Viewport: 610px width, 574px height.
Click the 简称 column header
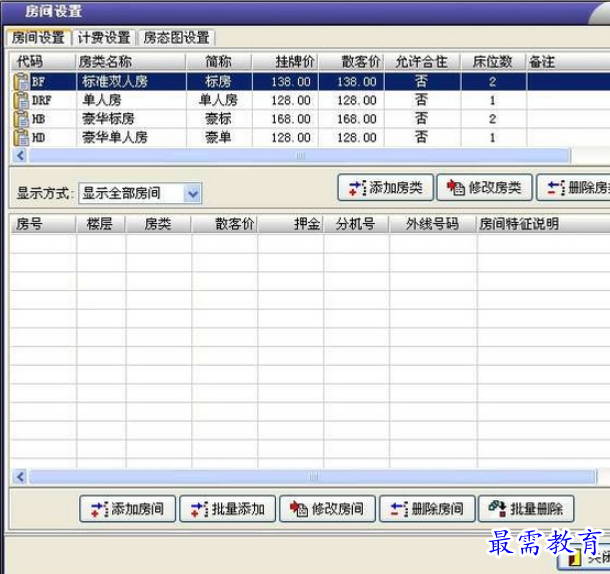click(219, 62)
